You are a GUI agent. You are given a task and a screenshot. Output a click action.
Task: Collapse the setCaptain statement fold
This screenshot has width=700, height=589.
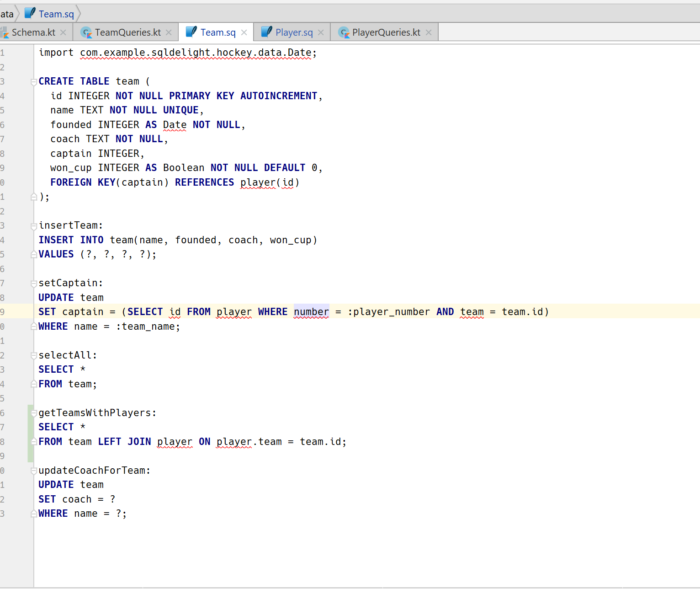tap(33, 283)
